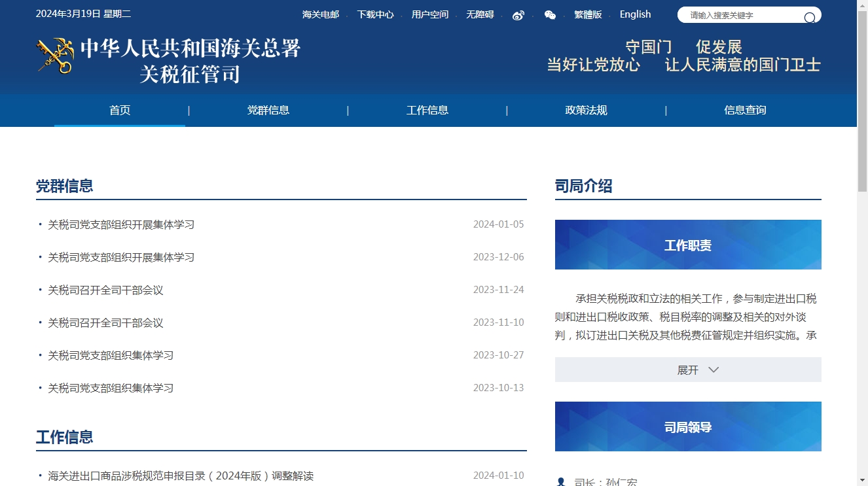The image size is (868, 486).
Task: Open the Weibo icon link
Action: [518, 15]
